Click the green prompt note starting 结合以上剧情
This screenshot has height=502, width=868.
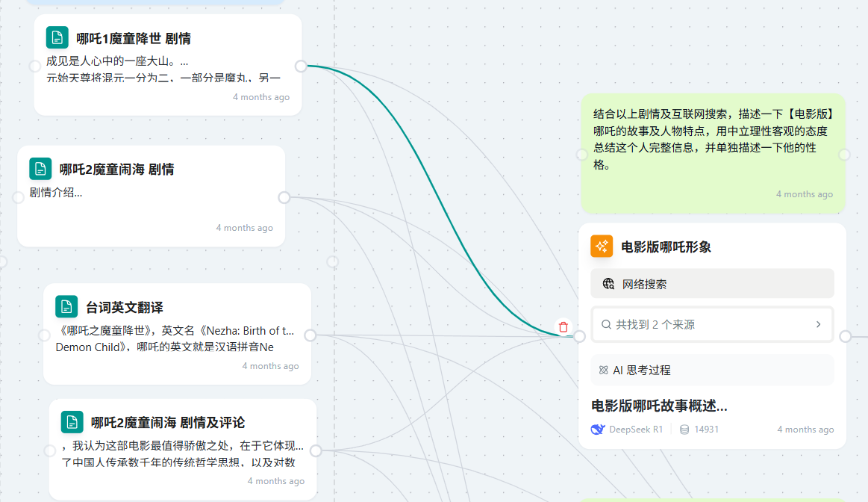click(713, 153)
